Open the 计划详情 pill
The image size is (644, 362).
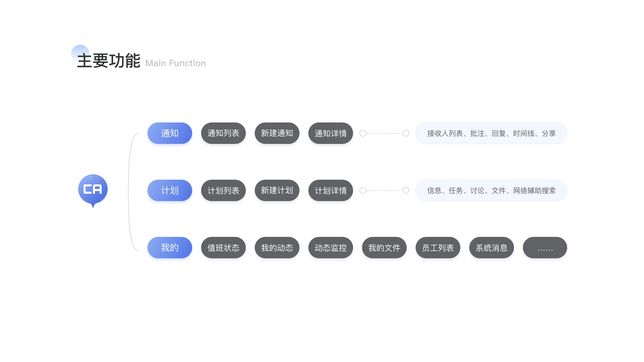[x=330, y=190]
